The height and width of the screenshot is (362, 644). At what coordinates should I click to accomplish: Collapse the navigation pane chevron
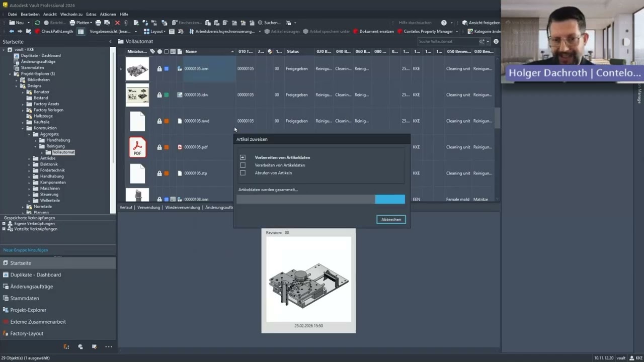click(x=110, y=42)
